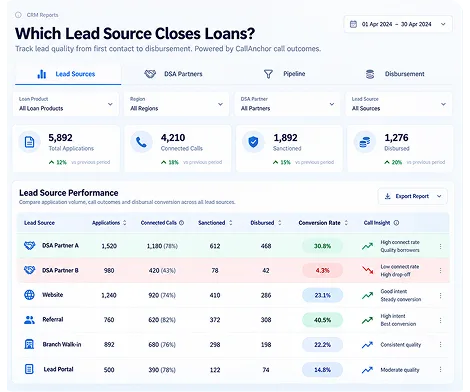This screenshot has width=470, height=392.
Task: Click the info icon beside CRM Reports
Action: 18,15
